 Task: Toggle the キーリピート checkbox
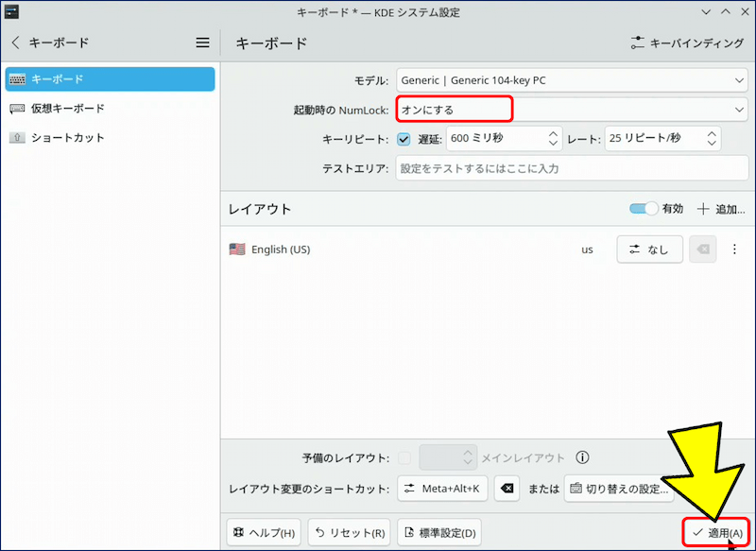pos(404,139)
